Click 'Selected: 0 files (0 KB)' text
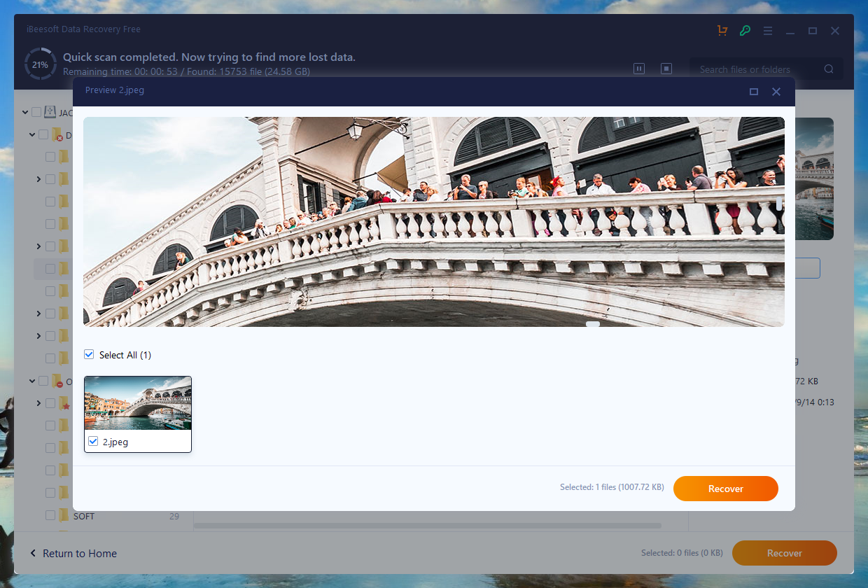 pyautogui.click(x=682, y=553)
